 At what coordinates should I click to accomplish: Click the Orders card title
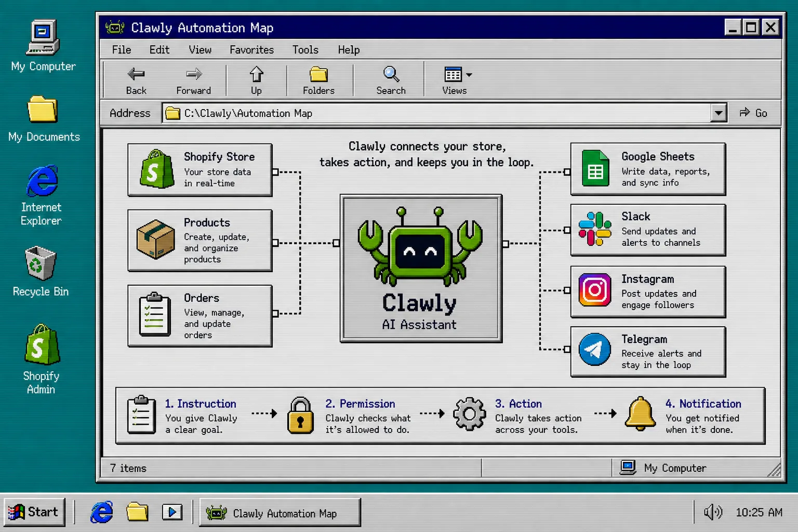(202, 298)
